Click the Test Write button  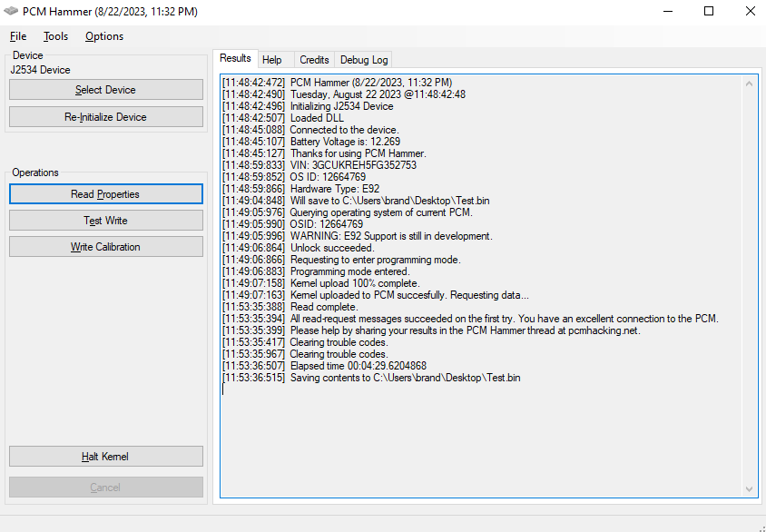tap(106, 221)
